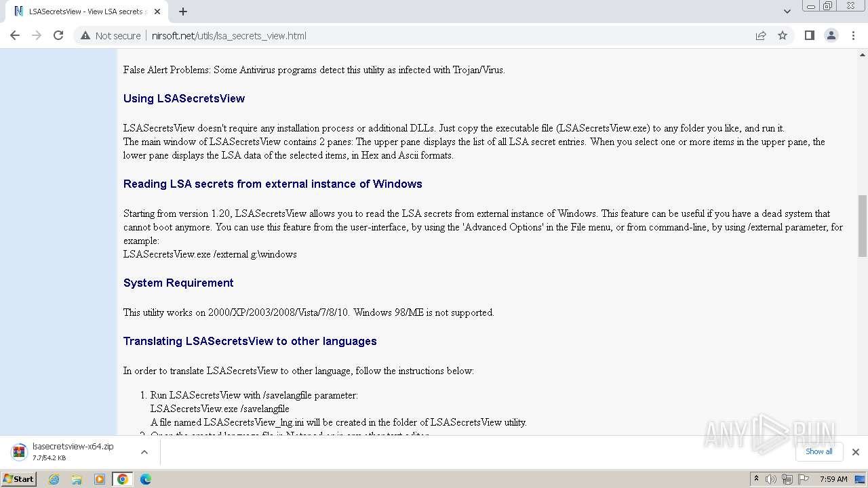Share this page using the address bar icon
This screenshot has width=868, height=488.
pyautogui.click(x=761, y=35)
